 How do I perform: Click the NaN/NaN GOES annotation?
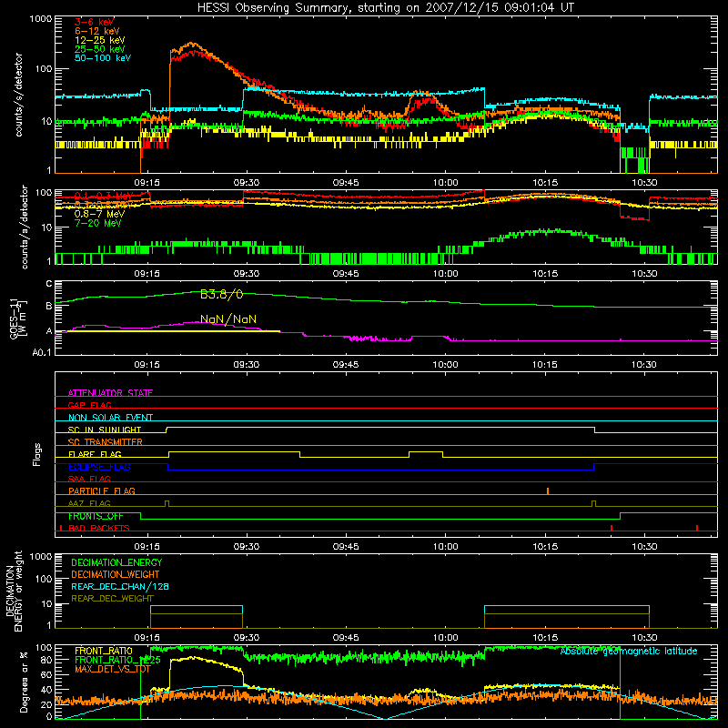tap(228, 319)
